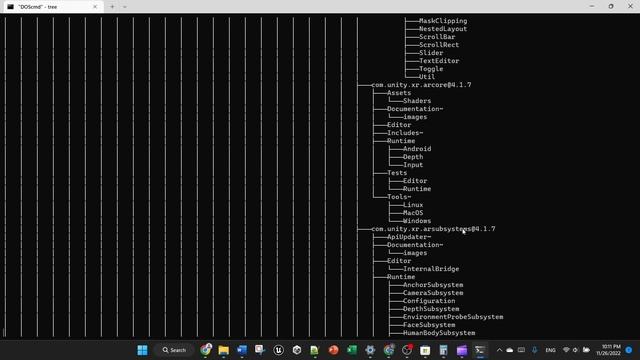Close the "DOScmd" - tree tab
The height and width of the screenshot is (360, 640).
pyautogui.click(x=95, y=7)
